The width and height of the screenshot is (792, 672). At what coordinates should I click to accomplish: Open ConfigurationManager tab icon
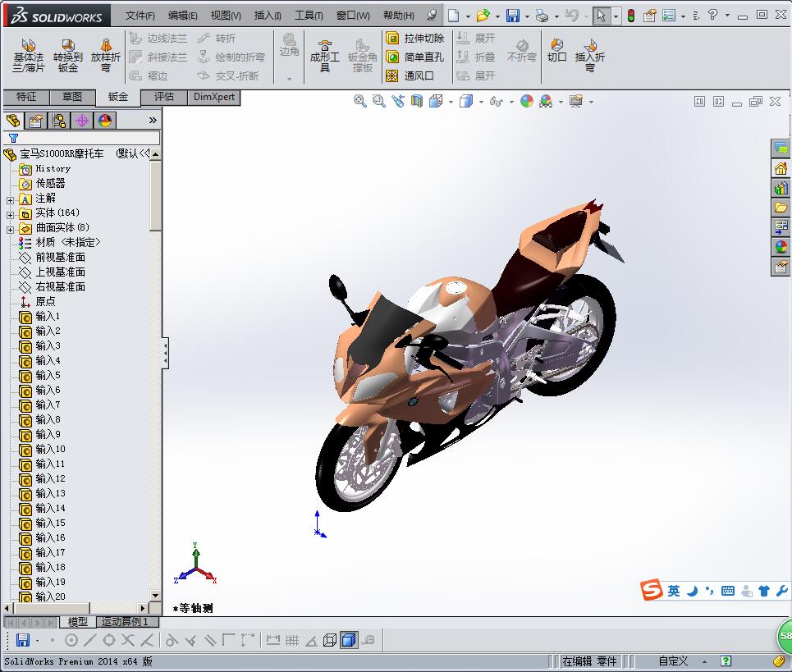(59, 120)
